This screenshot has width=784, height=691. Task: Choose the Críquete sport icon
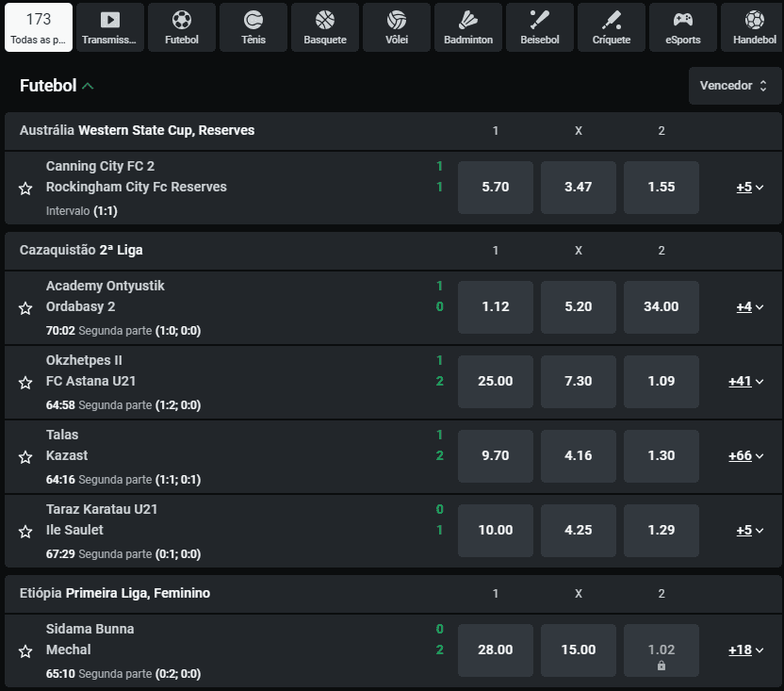click(612, 27)
